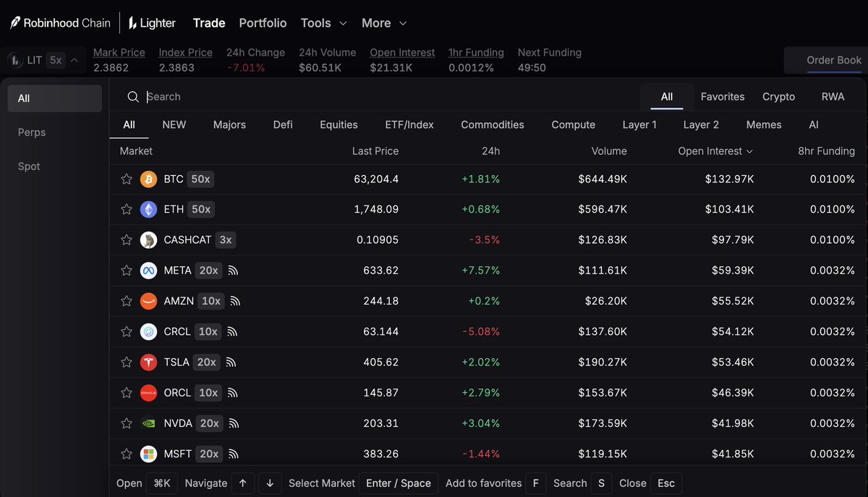Sort by Open Interest column
Viewport: 868px width, 497px height.
coord(715,151)
